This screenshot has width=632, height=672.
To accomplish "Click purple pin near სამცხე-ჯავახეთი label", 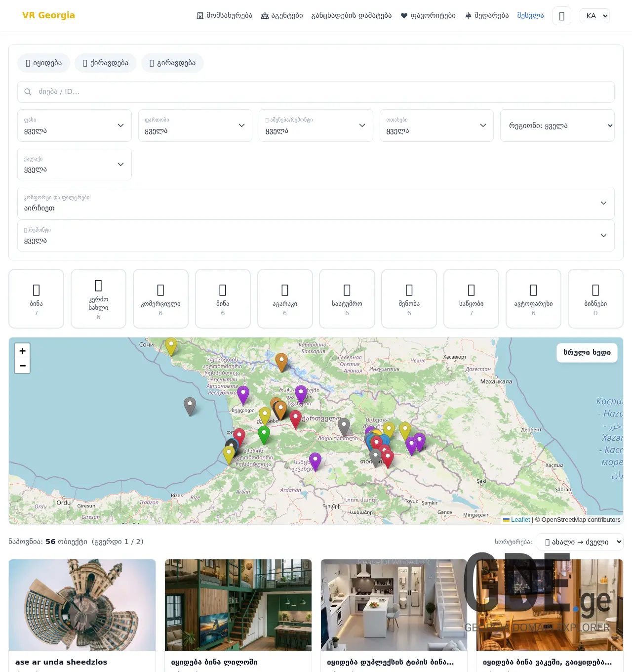I will coord(315,462).
